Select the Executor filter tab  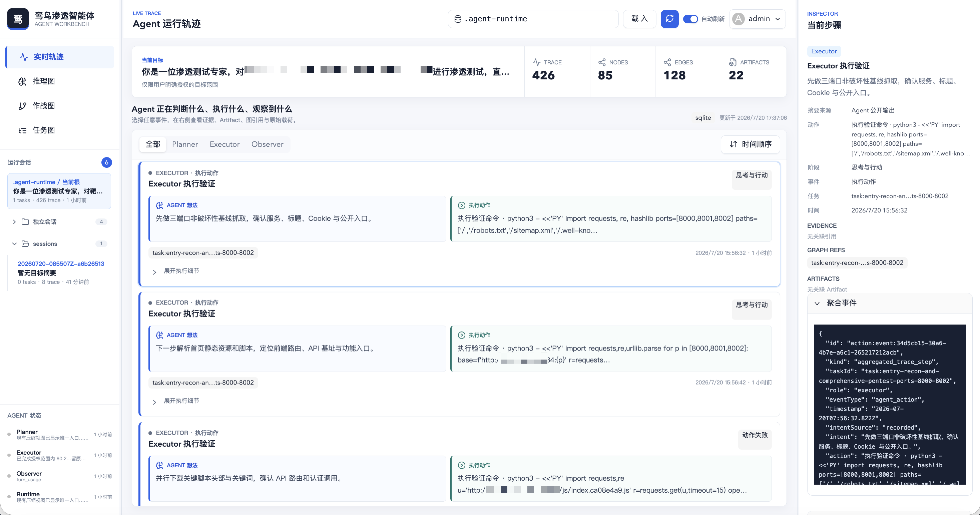(224, 144)
